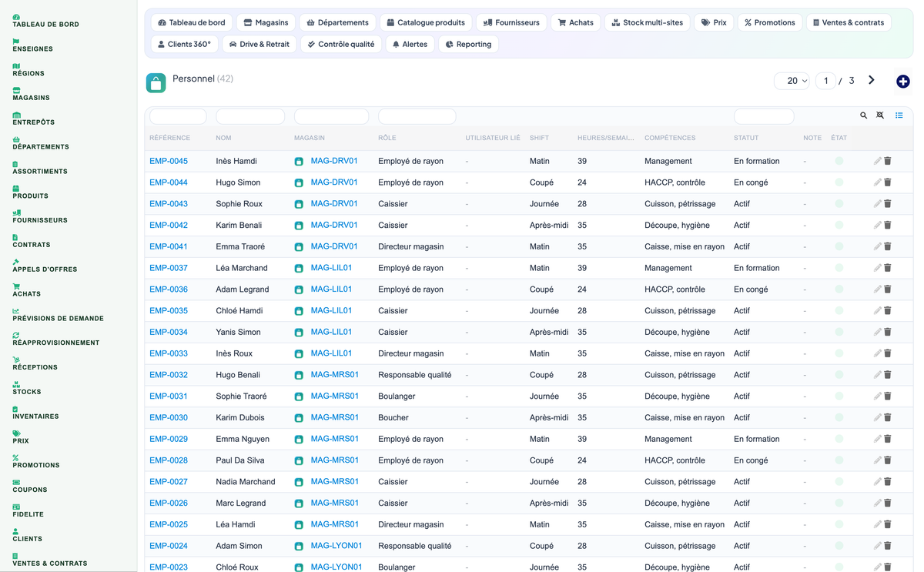This screenshot has width=924, height=572.
Task: Go to next page with the chevron arrow
Action: pyautogui.click(x=872, y=80)
